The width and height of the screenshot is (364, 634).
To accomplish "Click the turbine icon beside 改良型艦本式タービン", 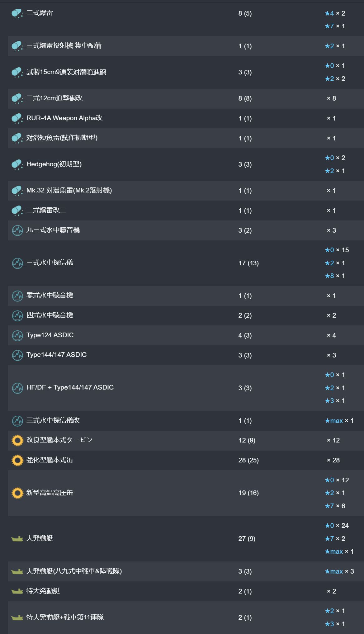I will [17, 440].
